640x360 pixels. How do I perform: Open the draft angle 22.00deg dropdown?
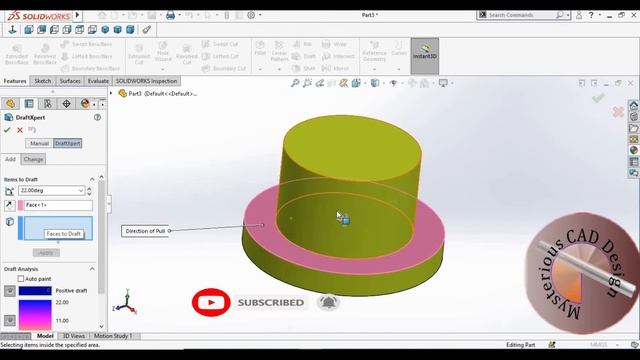click(80, 191)
